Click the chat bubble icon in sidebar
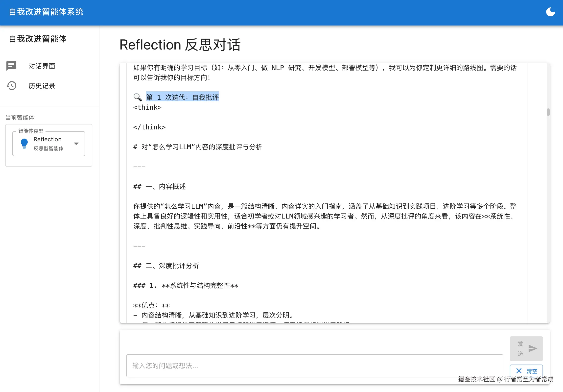This screenshot has width=563, height=392. pos(11,66)
